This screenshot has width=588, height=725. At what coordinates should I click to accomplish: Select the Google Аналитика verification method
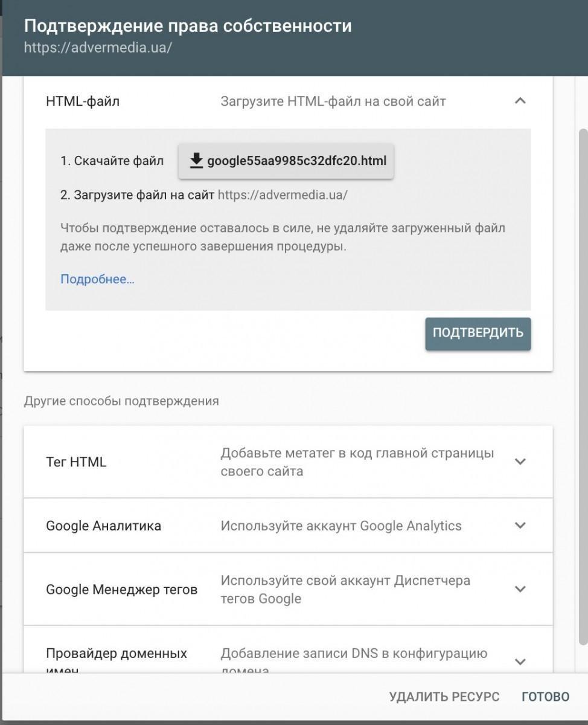[103, 526]
